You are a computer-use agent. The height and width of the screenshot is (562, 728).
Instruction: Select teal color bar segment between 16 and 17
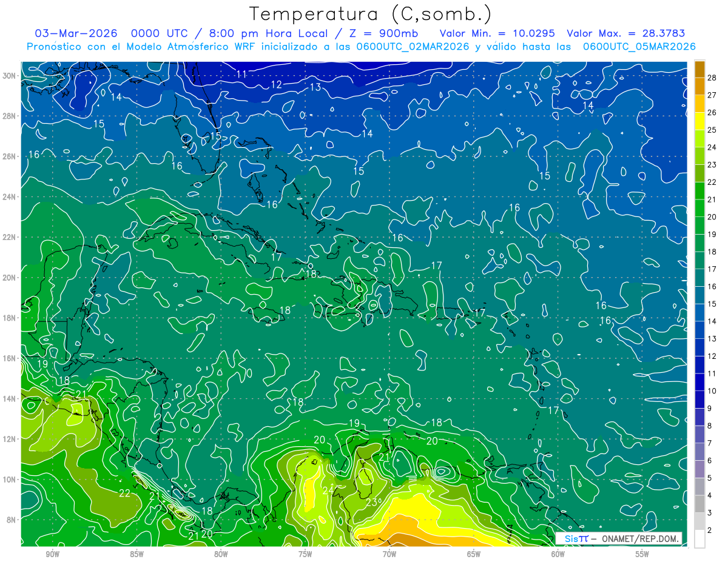click(699, 278)
